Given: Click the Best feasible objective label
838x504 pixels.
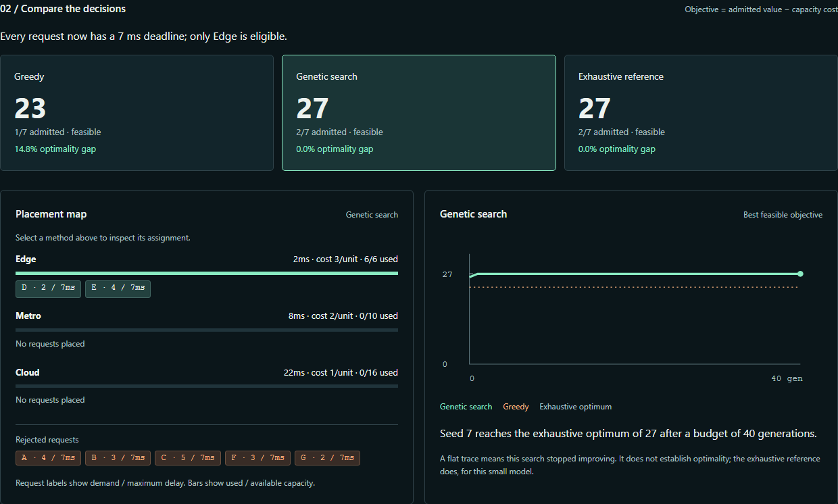Looking at the screenshot, I should pyautogui.click(x=783, y=215).
